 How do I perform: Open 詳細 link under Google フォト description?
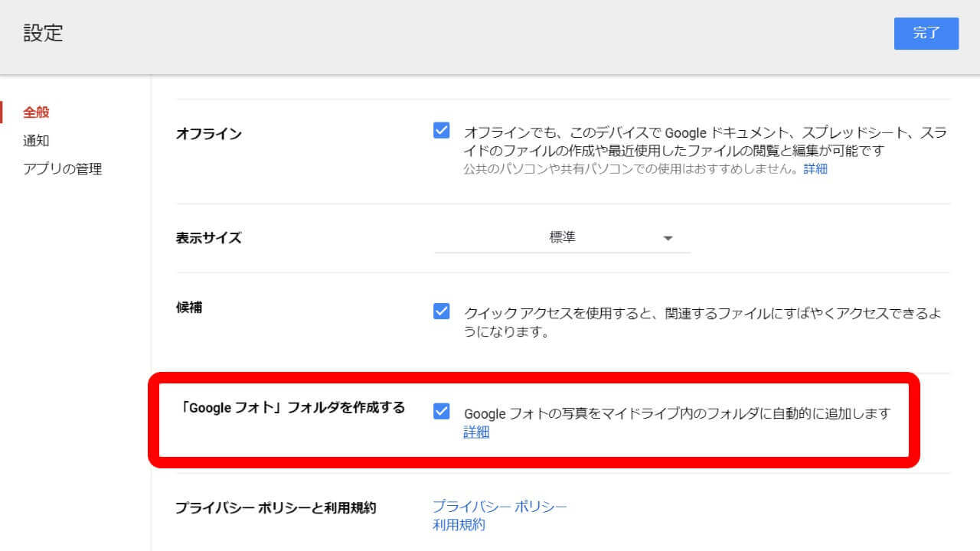(x=476, y=432)
